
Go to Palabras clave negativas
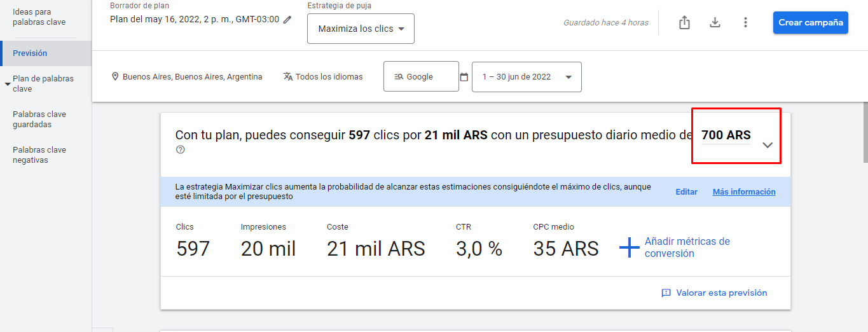click(39, 155)
